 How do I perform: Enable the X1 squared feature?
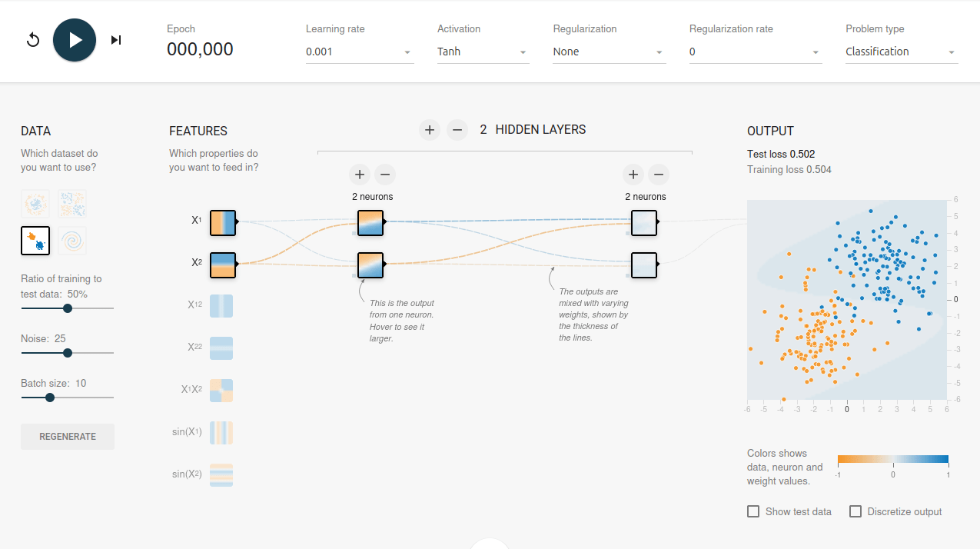221,306
